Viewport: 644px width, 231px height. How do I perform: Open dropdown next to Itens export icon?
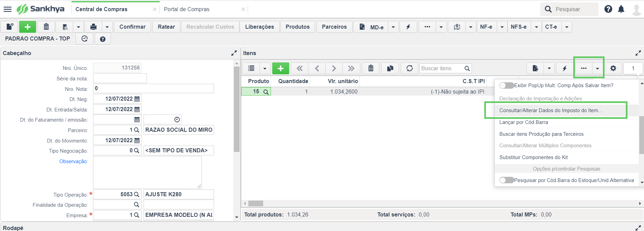click(549, 68)
